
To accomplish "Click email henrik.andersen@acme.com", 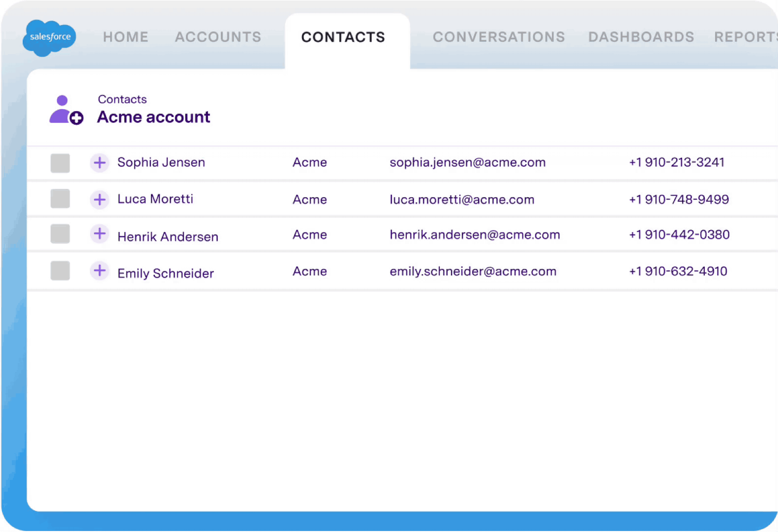I will (475, 235).
